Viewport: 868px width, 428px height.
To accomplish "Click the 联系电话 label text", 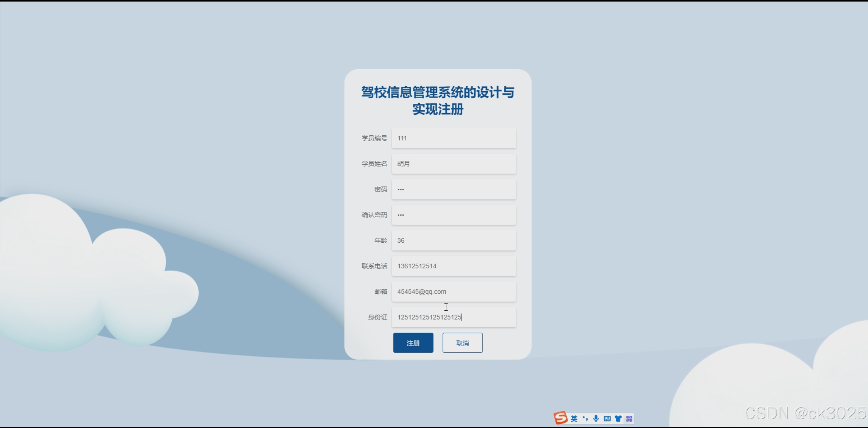I will pyautogui.click(x=374, y=266).
